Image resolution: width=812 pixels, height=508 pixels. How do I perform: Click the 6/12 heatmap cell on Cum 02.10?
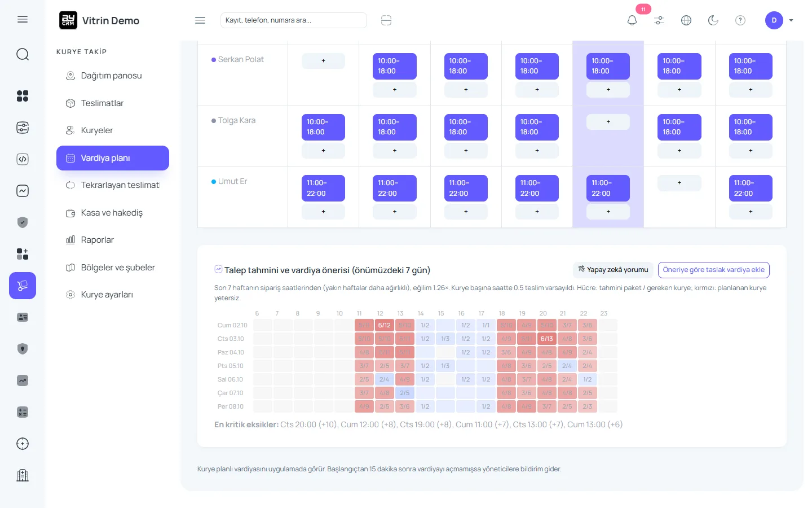[x=385, y=325]
